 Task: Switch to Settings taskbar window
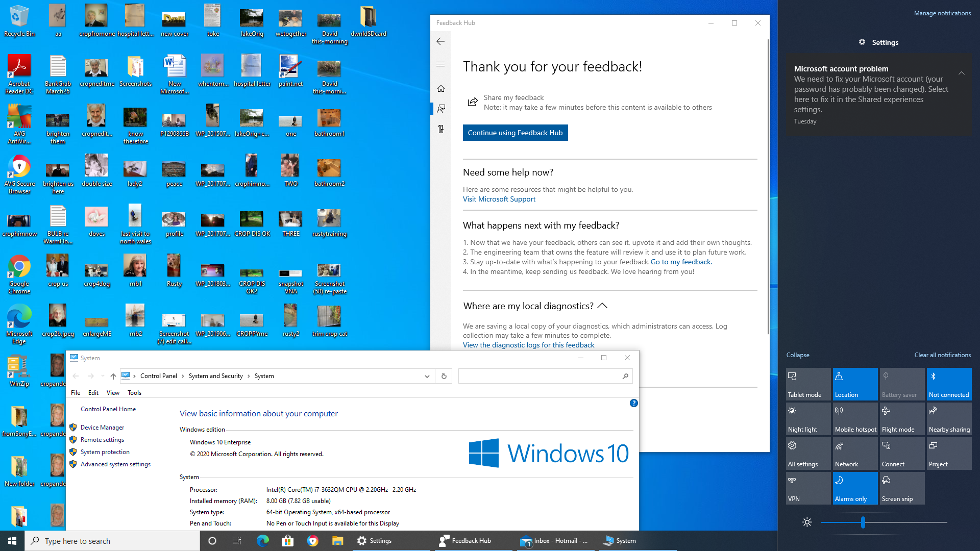pos(391,541)
